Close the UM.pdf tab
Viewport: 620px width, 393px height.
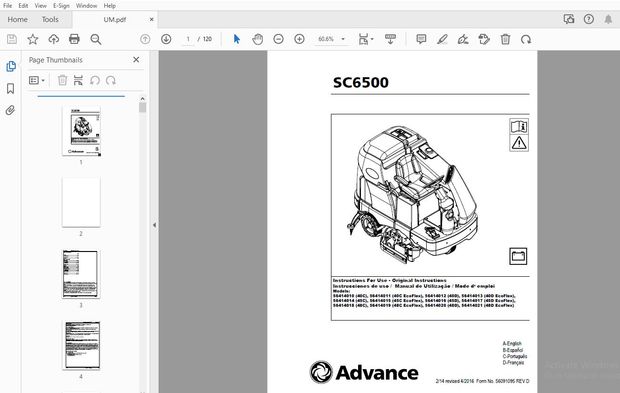(151, 19)
